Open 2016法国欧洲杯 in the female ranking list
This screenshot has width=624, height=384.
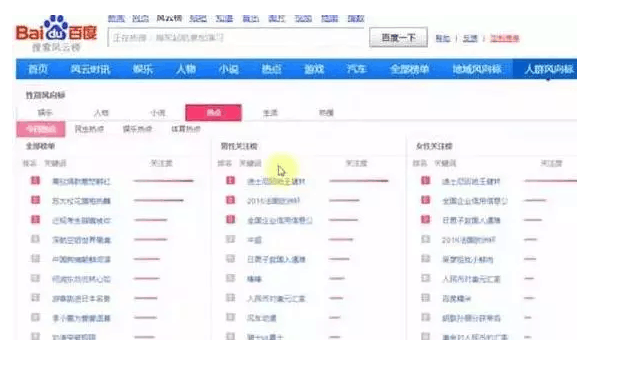pyautogui.click(x=469, y=240)
